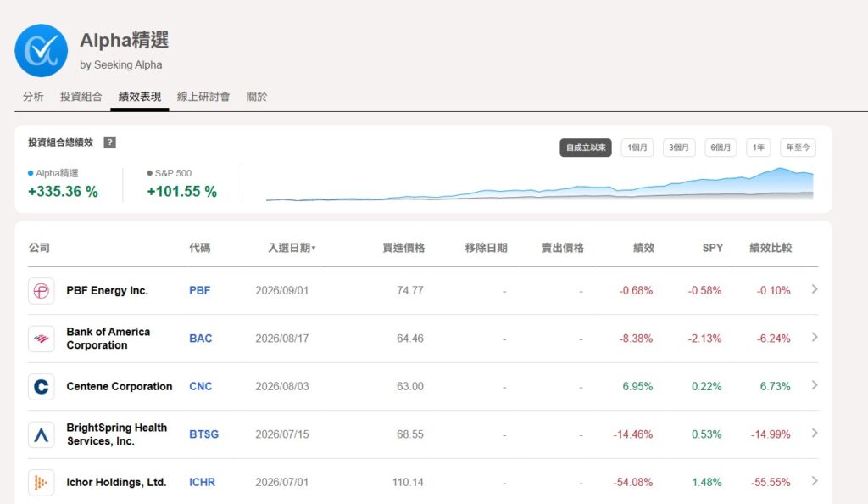Click the 6.95% performance value

click(x=637, y=387)
